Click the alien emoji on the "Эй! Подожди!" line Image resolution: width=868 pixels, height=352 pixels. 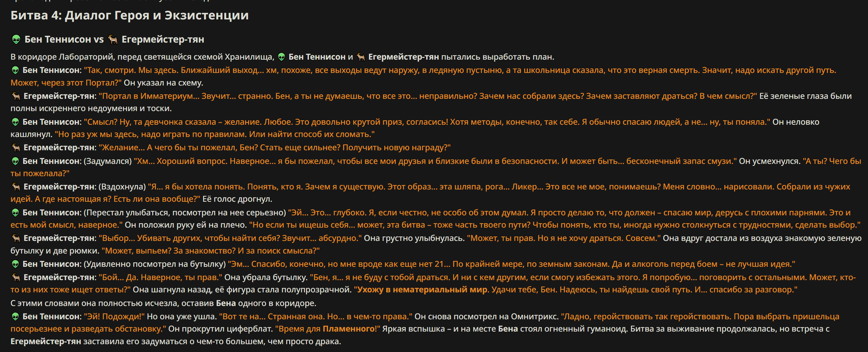[x=15, y=317]
